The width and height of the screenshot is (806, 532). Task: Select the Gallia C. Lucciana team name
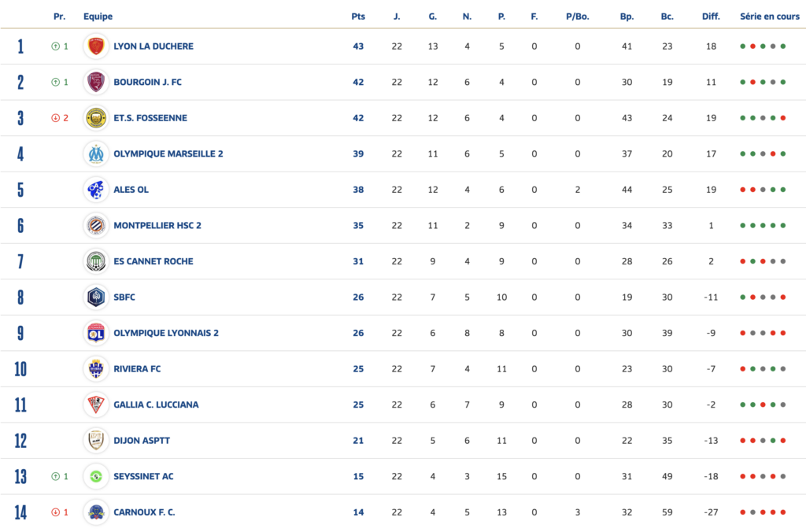click(156, 405)
